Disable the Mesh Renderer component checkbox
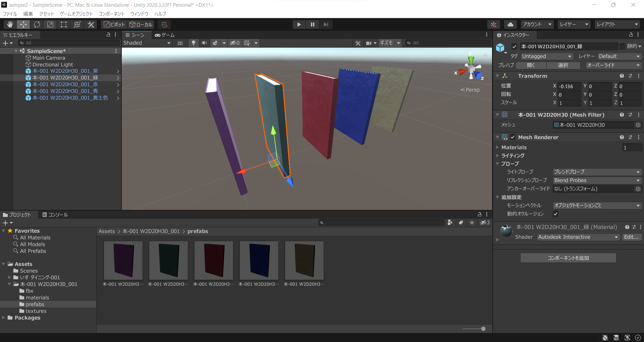644x342 pixels. point(513,137)
